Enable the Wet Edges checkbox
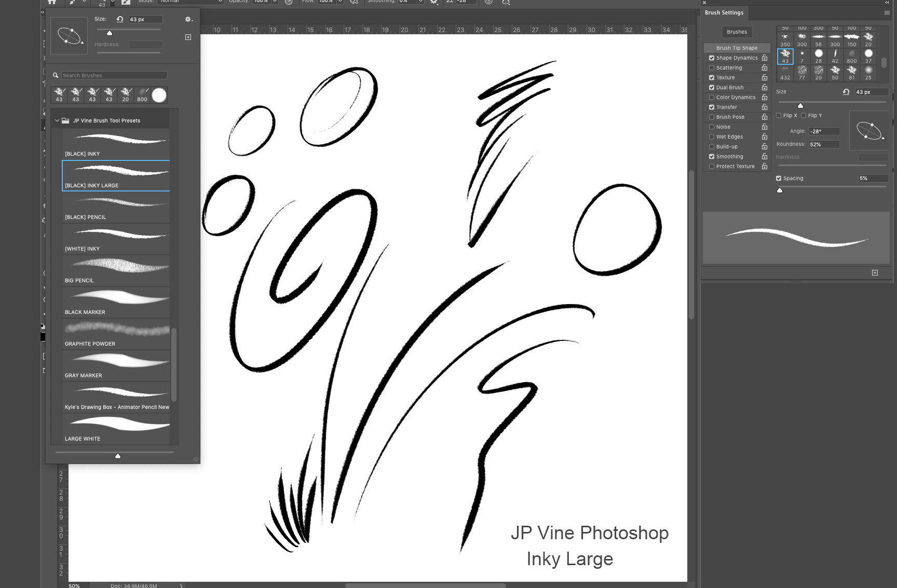 [712, 137]
